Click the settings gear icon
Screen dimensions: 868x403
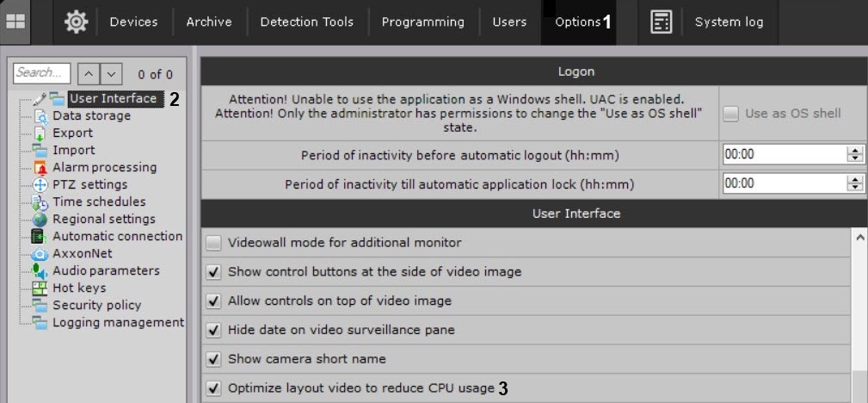click(76, 22)
